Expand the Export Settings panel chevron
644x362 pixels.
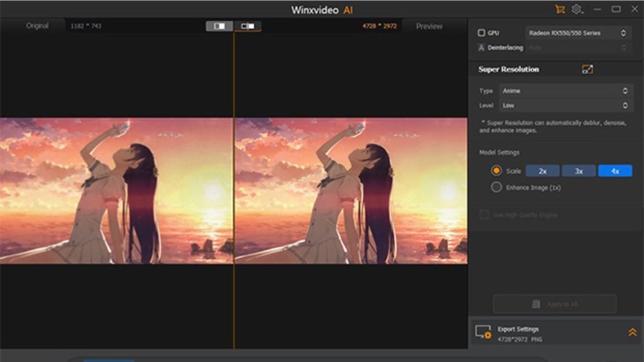pos(632,332)
